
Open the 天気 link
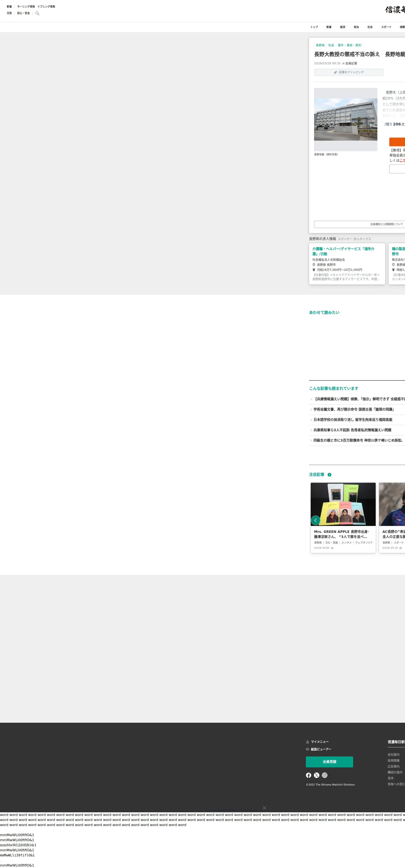[x=9, y=13]
